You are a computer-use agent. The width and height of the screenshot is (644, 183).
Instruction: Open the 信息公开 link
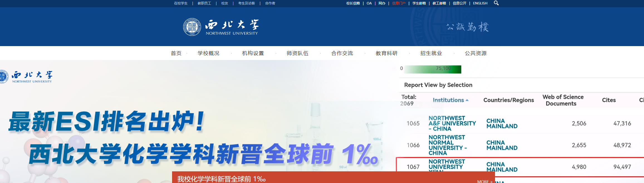tap(460, 3)
